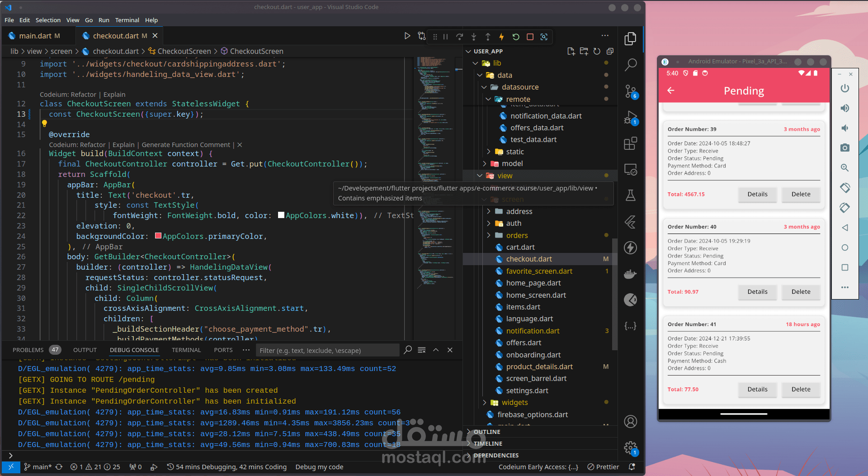
Task: Switch to the main.dart tab
Action: [35, 36]
